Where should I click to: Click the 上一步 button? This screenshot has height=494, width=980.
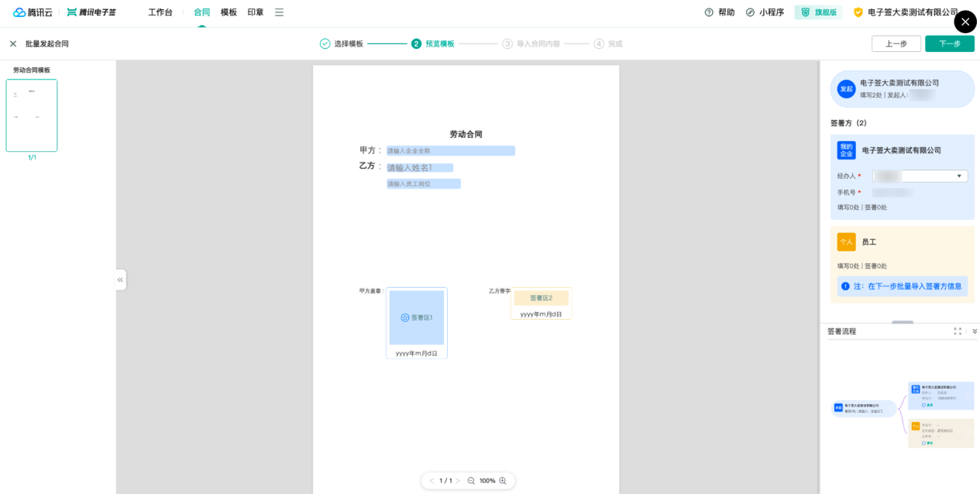896,43
